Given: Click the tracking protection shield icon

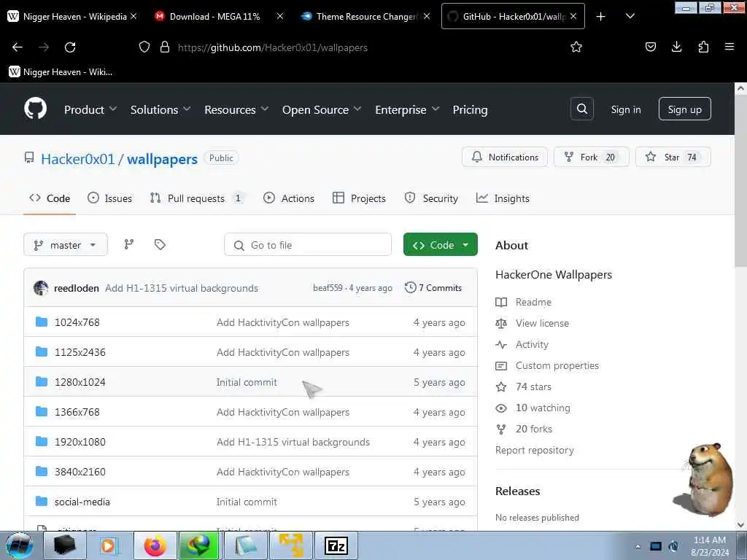Looking at the screenshot, I should (x=144, y=47).
